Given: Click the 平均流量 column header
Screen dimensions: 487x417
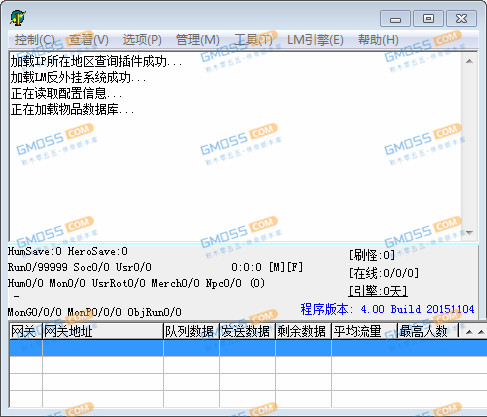Looking at the screenshot, I should [x=364, y=331].
